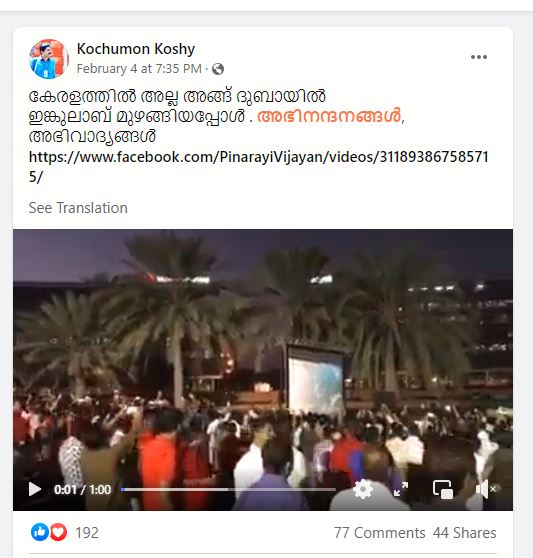Click See Translation
This screenshot has height=558, width=533.
78,208
